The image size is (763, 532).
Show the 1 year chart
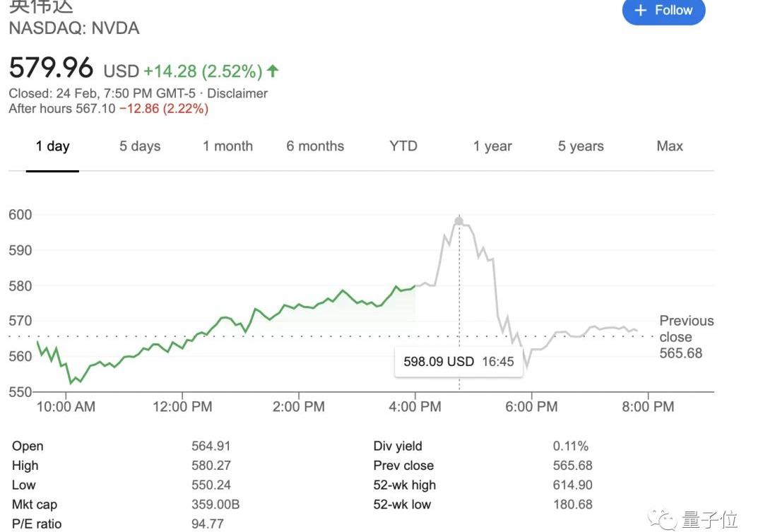pyautogui.click(x=492, y=146)
